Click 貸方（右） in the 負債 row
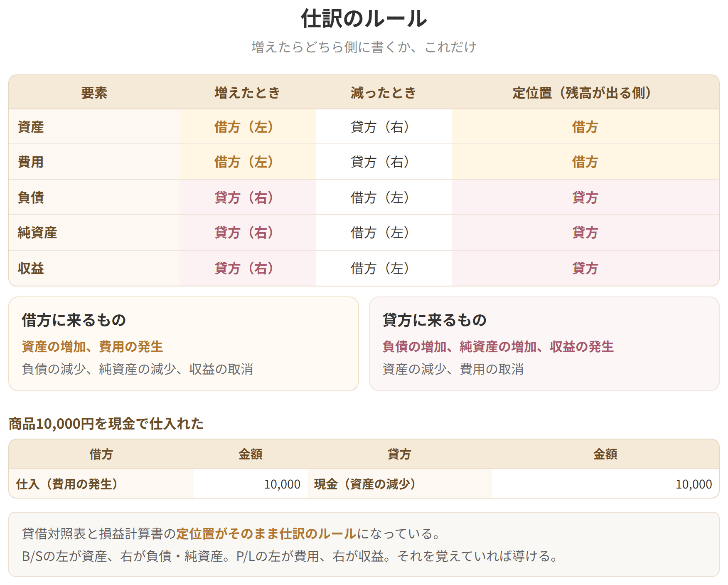The image size is (728, 585). 248,197
